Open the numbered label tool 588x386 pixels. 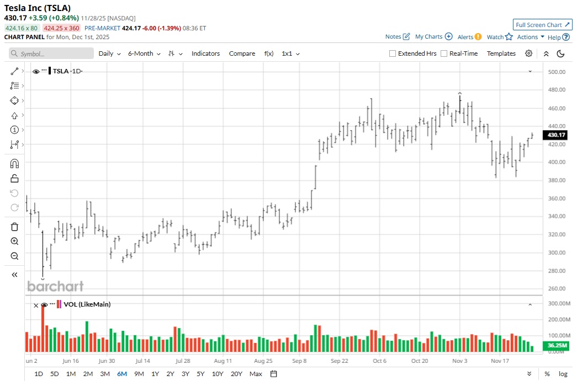click(x=14, y=130)
